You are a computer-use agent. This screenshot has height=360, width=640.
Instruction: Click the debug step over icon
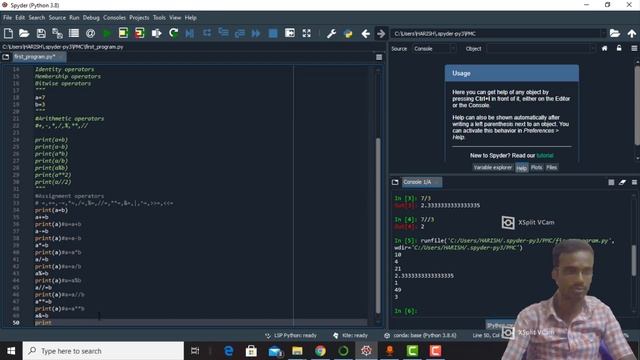[207, 33]
